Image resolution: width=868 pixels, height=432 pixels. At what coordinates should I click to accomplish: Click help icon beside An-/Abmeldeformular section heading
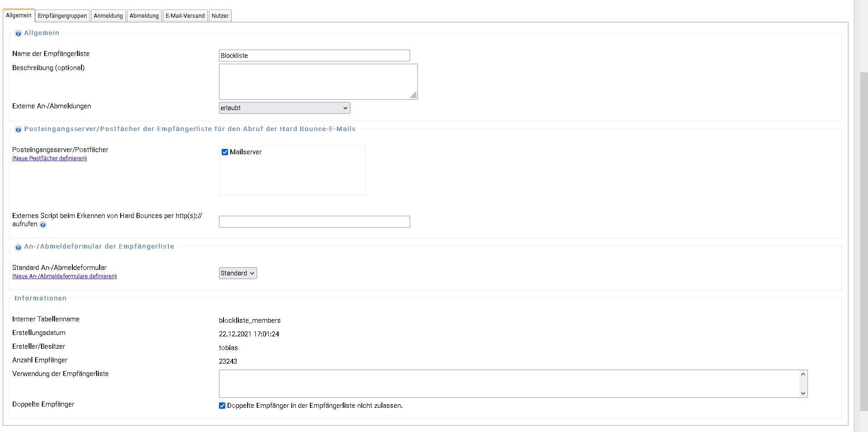[18, 247]
